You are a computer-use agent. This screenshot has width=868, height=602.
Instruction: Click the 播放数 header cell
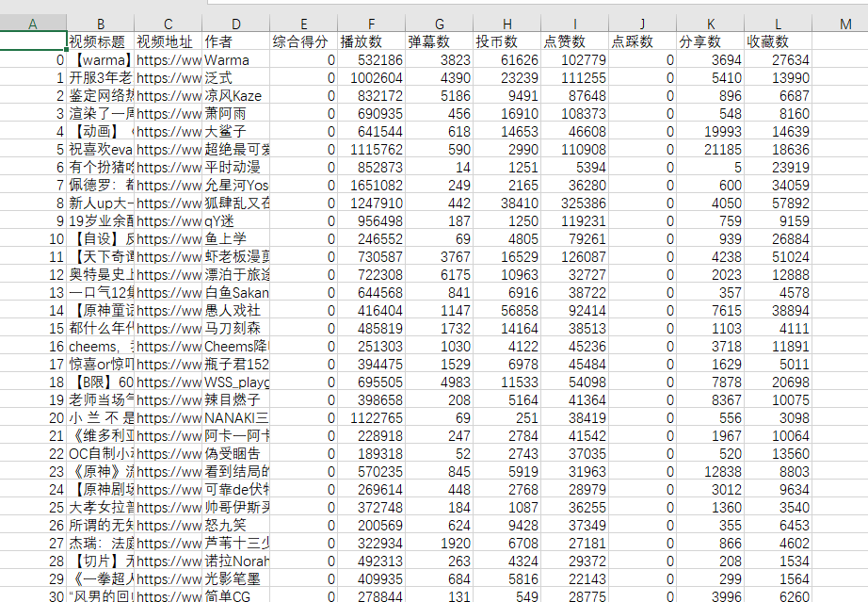372,41
